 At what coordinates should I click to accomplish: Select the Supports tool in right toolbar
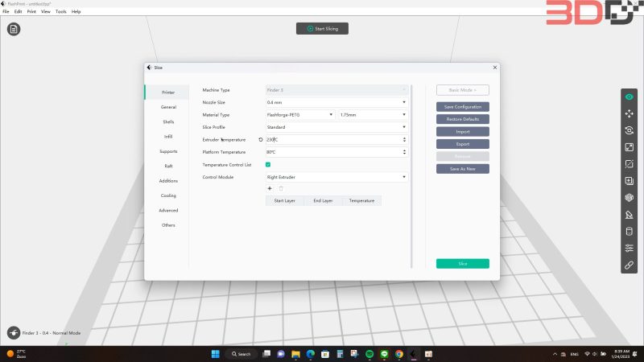(629, 215)
